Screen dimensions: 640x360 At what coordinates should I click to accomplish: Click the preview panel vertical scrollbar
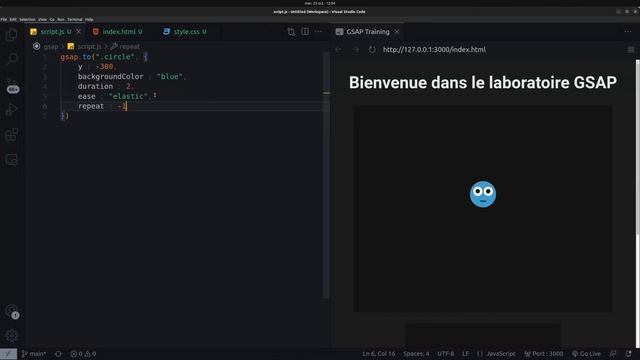pyautogui.click(x=638, y=147)
